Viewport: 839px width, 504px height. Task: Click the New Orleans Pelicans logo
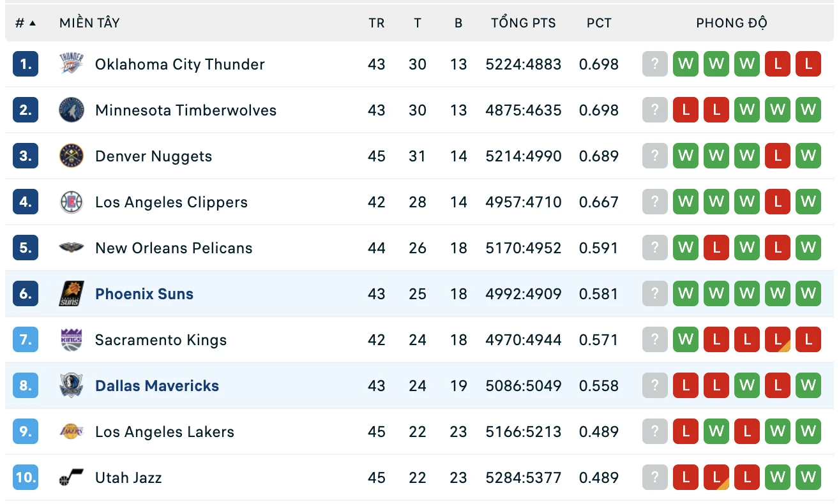coord(71,248)
